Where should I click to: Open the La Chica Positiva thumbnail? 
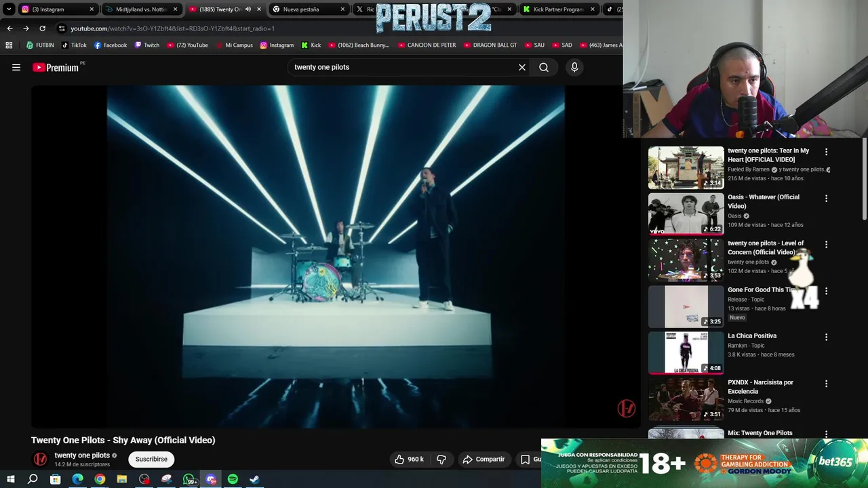686,352
